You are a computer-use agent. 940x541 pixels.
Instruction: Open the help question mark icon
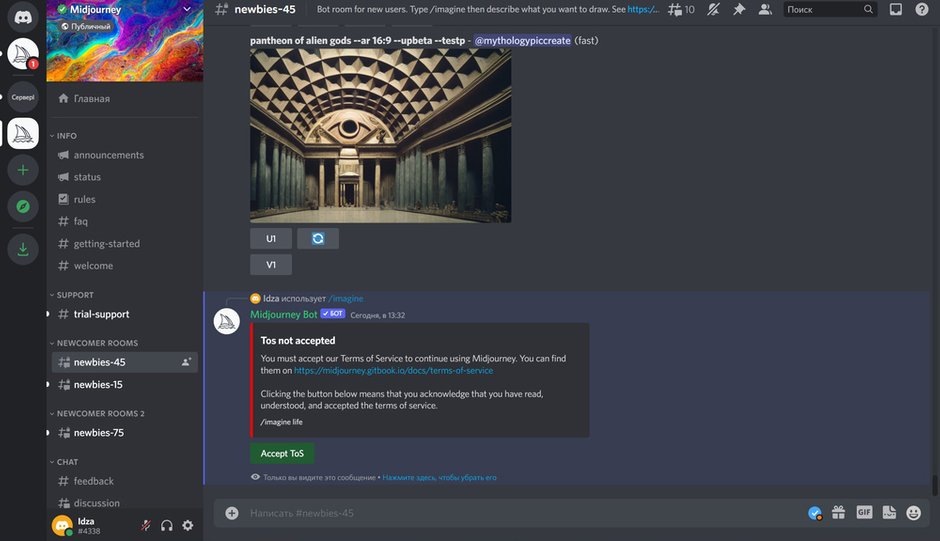tap(922, 10)
